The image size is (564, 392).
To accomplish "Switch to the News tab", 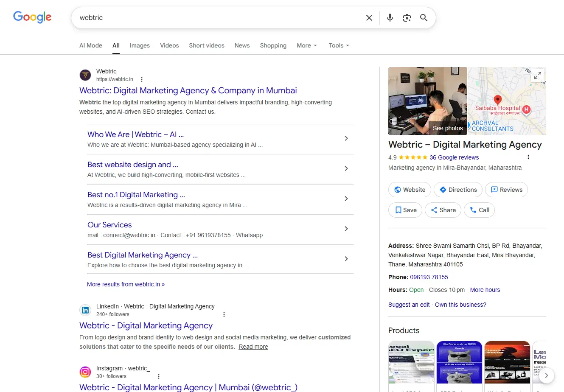I will [x=242, y=45].
